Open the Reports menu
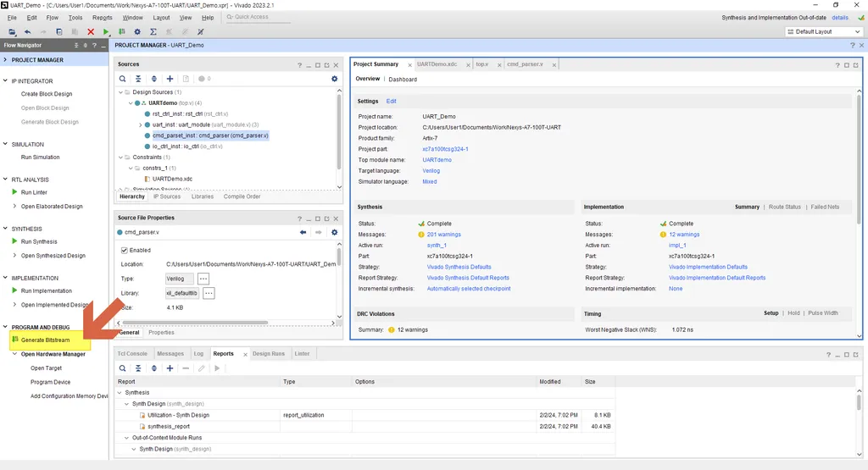The width and height of the screenshot is (868, 470). 103,18
